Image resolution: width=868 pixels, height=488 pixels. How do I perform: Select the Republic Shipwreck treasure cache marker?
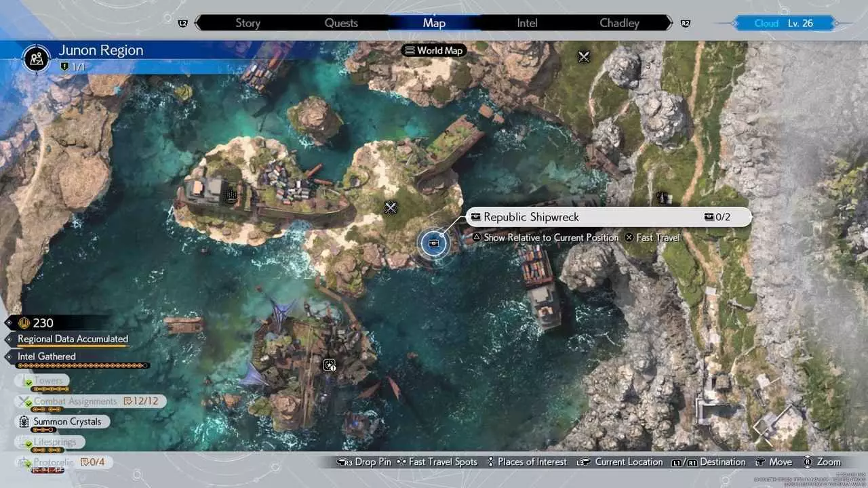pyautogui.click(x=433, y=243)
